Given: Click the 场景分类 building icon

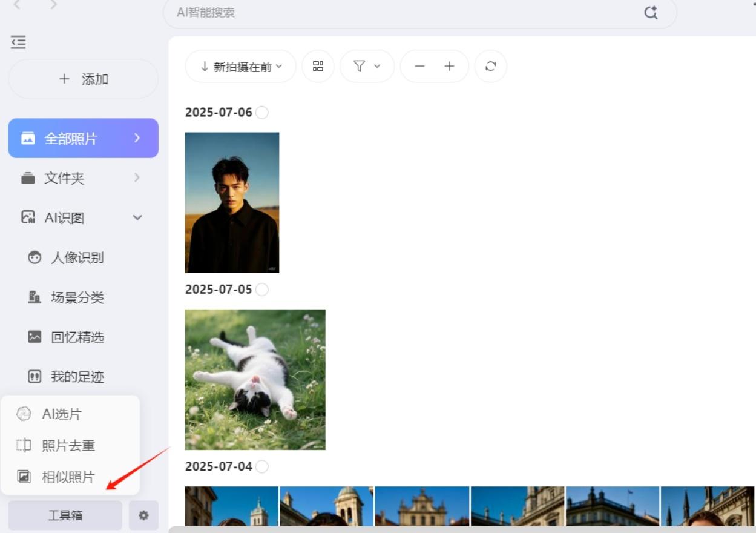Looking at the screenshot, I should (35, 297).
